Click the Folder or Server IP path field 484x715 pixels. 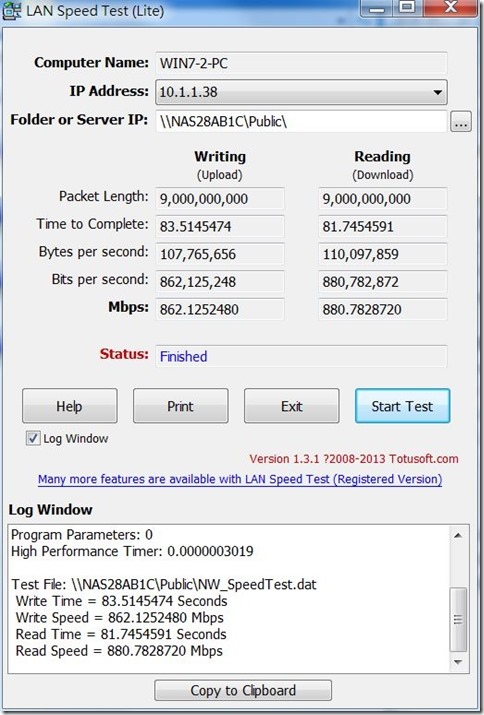(x=301, y=121)
